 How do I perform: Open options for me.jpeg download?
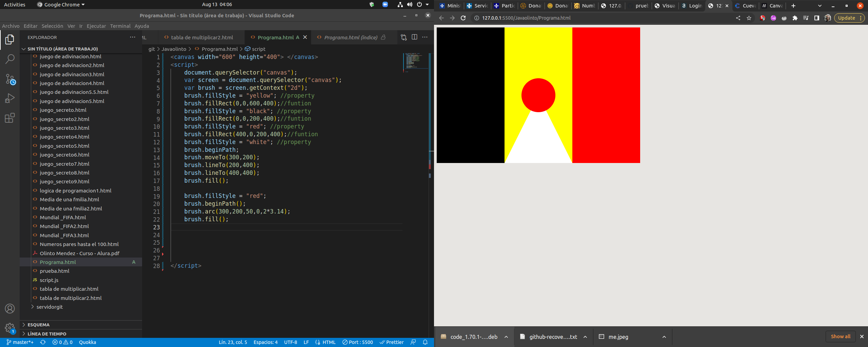664,337
